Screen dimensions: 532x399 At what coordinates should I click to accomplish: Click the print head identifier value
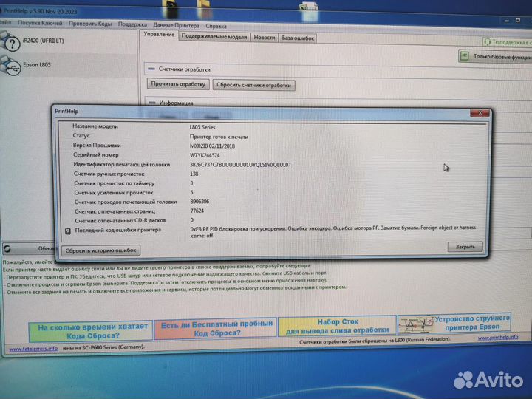[241, 165]
